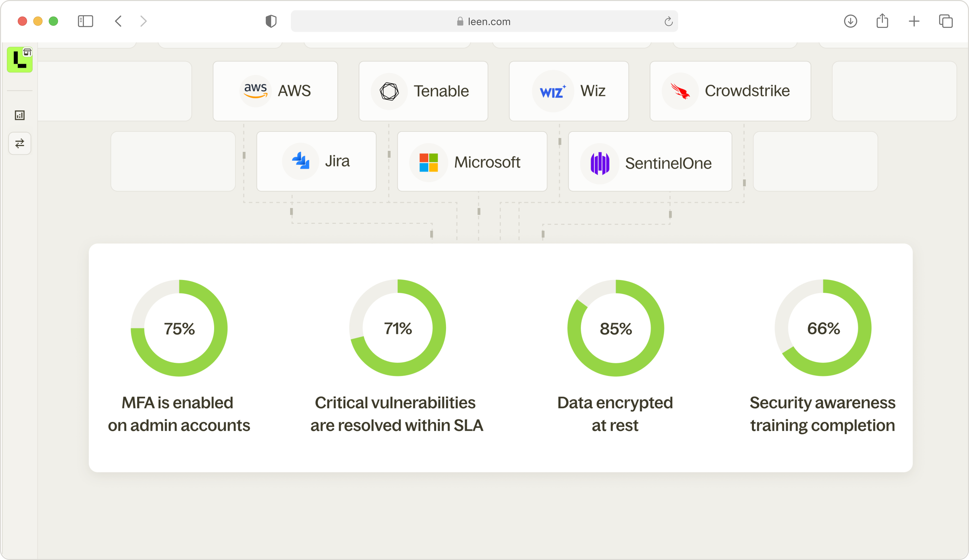Reload the leen.com page
Image resolution: width=969 pixels, height=560 pixels.
click(x=668, y=21)
